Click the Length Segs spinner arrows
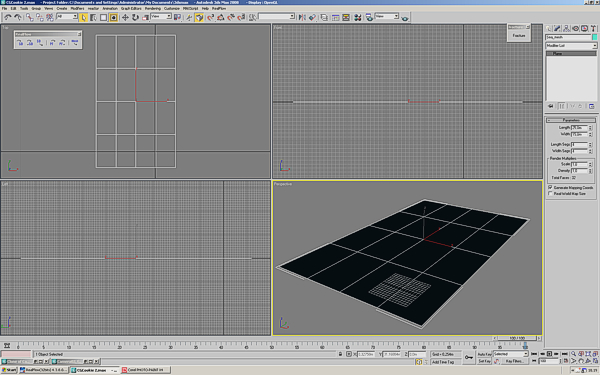 (x=590, y=144)
